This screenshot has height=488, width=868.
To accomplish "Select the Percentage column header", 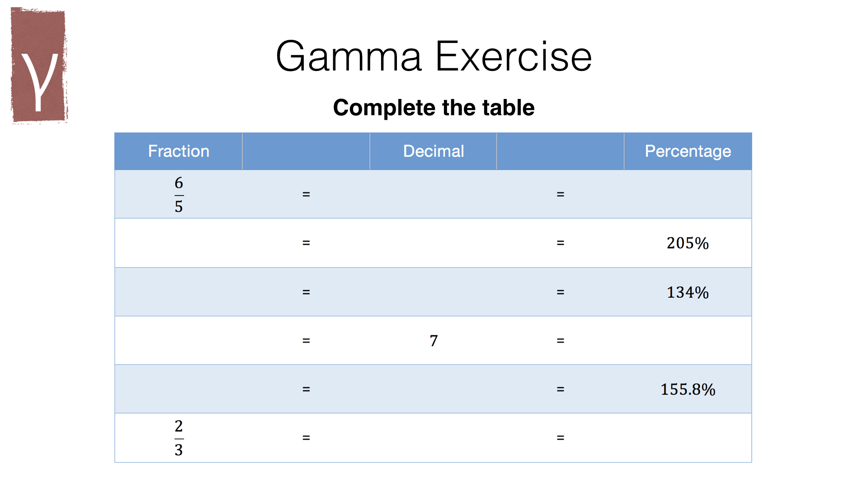I will point(687,151).
